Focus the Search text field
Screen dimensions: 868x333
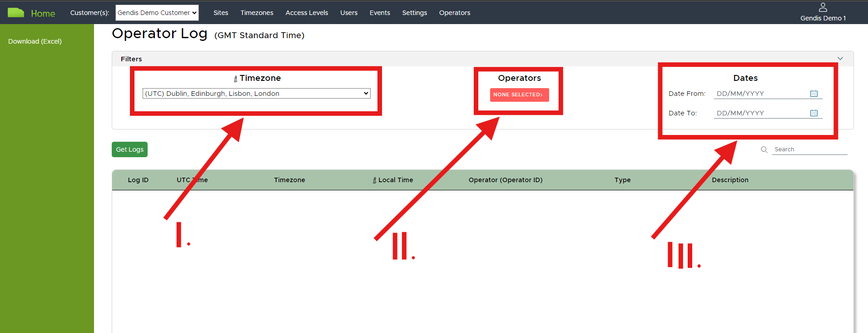tap(809, 149)
